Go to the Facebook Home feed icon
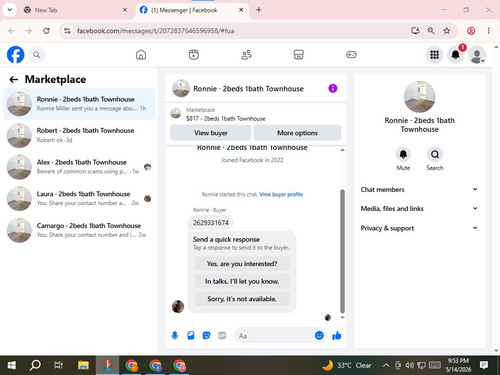The height and width of the screenshot is (375, 500). [x=141, y=55]
